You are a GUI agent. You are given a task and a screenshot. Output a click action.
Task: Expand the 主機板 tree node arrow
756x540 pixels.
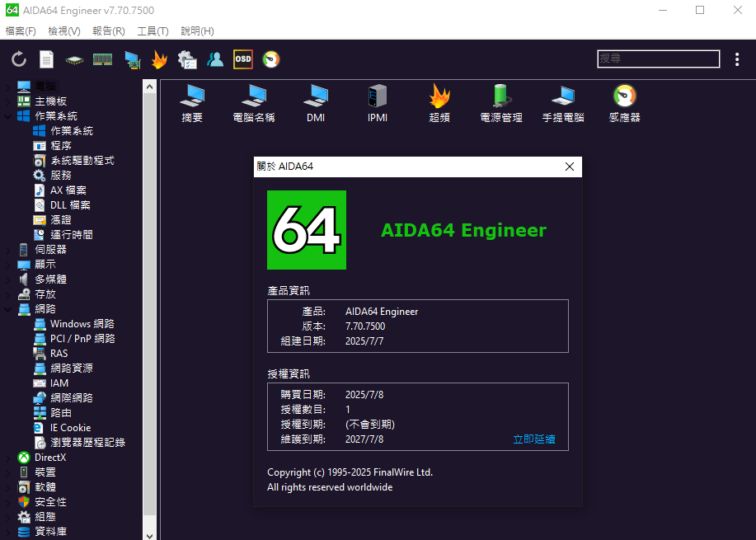click(x=7, y=101)
